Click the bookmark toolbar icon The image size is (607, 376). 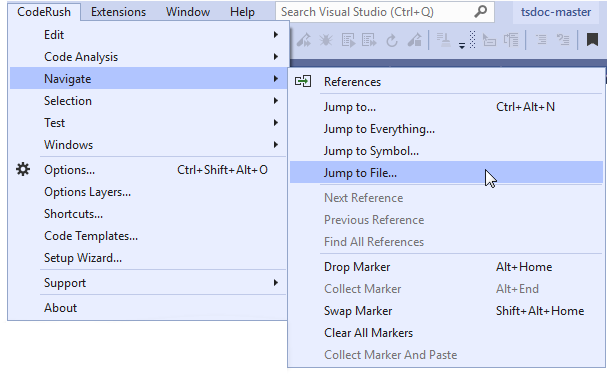(592, 39)
